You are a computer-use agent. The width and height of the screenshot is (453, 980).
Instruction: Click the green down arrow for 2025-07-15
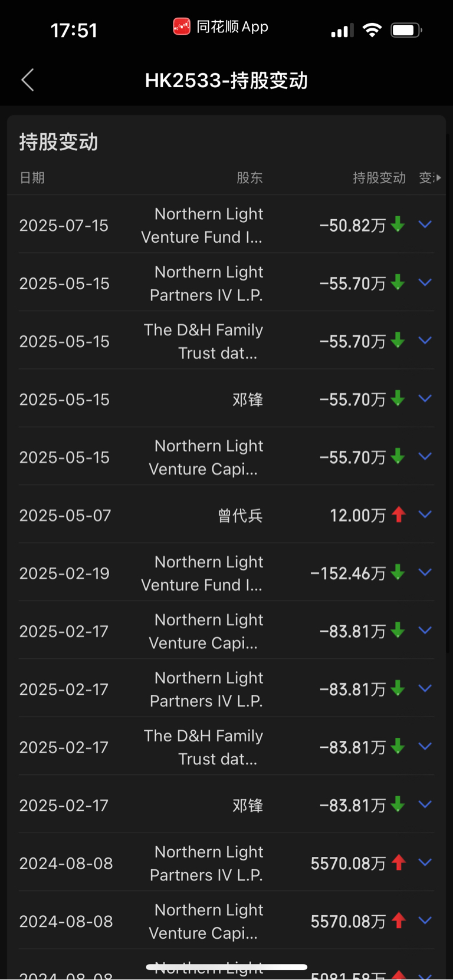point(398,225)
